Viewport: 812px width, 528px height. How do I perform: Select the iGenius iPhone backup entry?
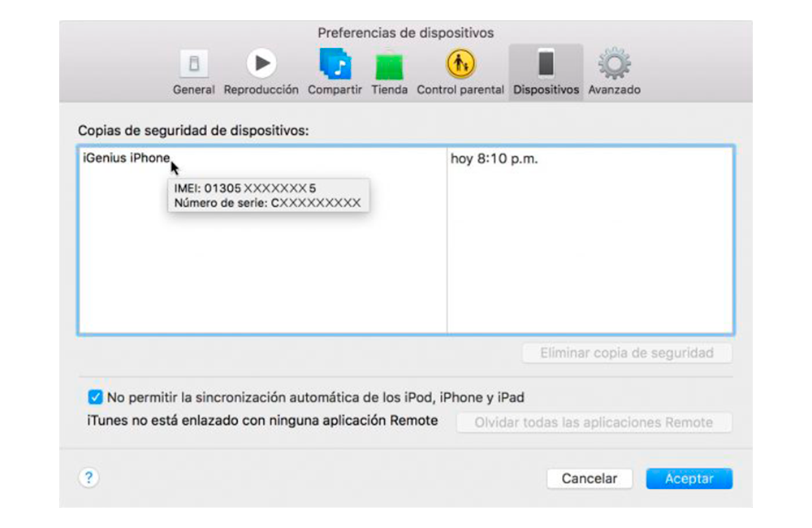(x=127, y=158)
